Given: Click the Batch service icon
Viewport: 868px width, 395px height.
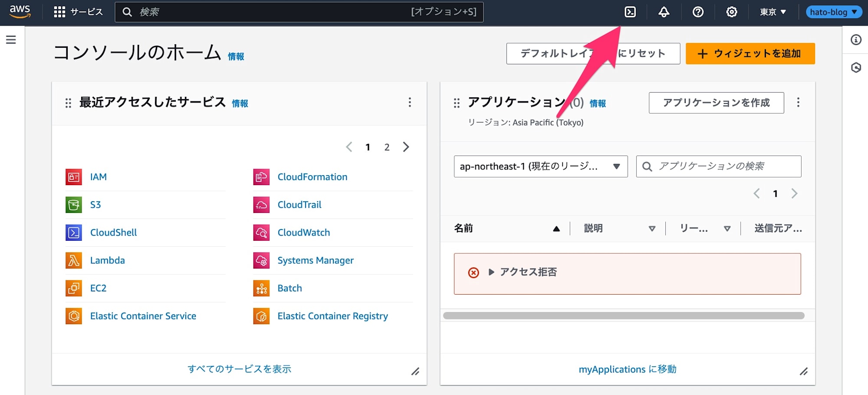Looking at the screenshot, I should click(x=261, y=288).
